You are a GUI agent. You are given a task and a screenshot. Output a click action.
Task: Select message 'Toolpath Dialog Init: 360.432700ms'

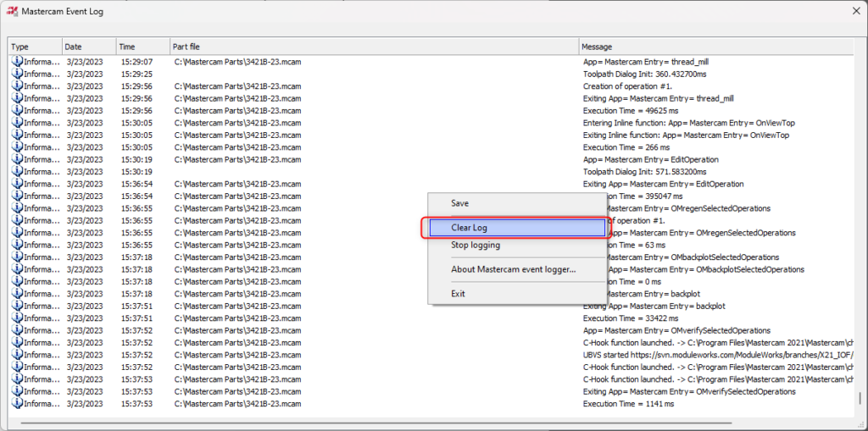click(x=644, y=74)
